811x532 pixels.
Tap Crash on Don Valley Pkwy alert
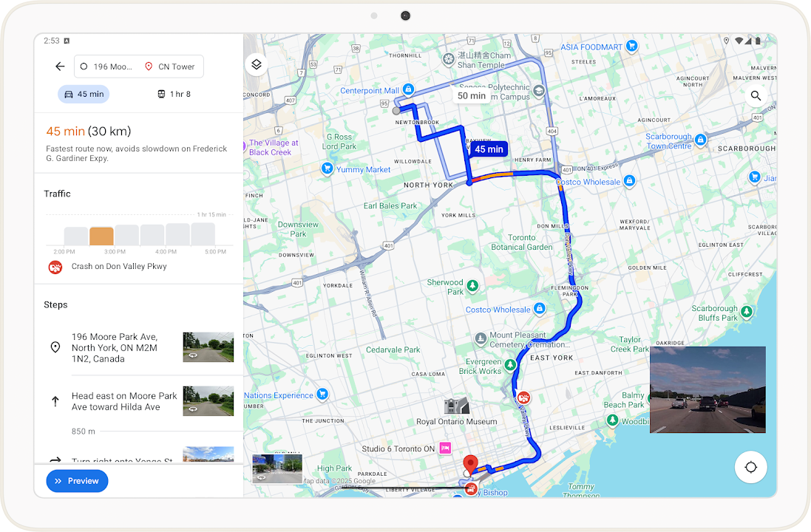[118, 267]
